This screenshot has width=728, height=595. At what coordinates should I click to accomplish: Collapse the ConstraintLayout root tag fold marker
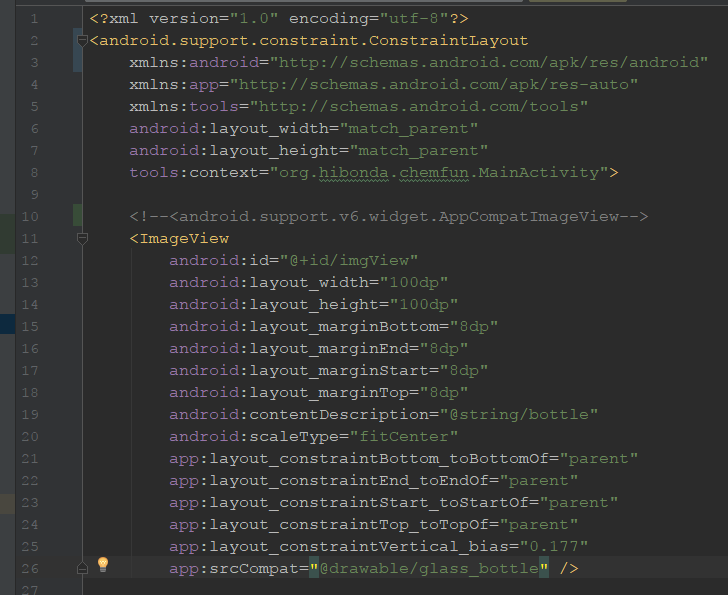click(x=82, y=41)
